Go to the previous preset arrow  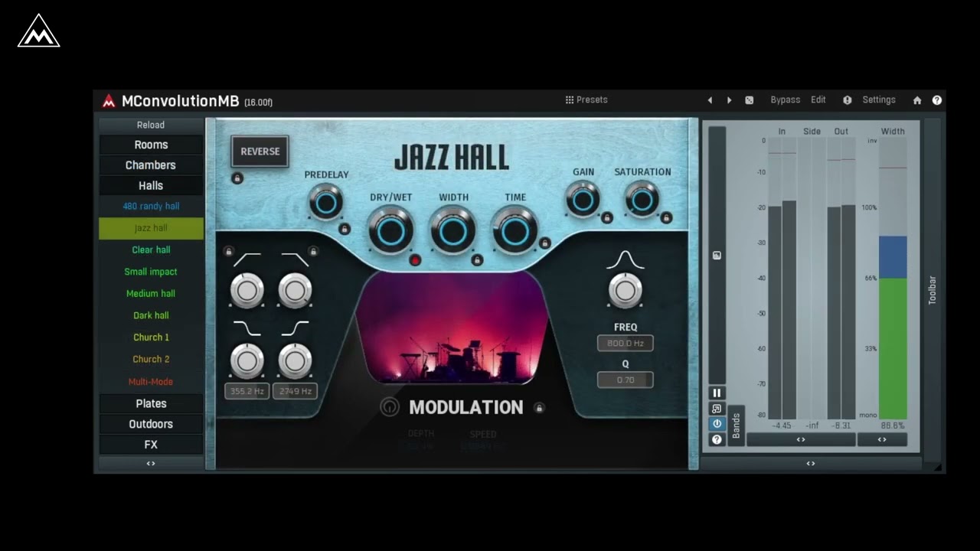point(710,100)
